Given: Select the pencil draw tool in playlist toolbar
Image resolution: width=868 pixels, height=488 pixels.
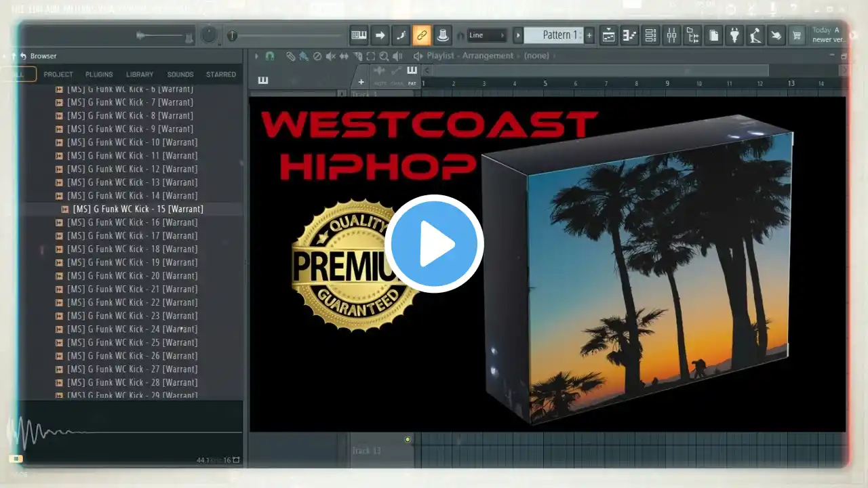Looking at the screenshot, I should point(291,56).
